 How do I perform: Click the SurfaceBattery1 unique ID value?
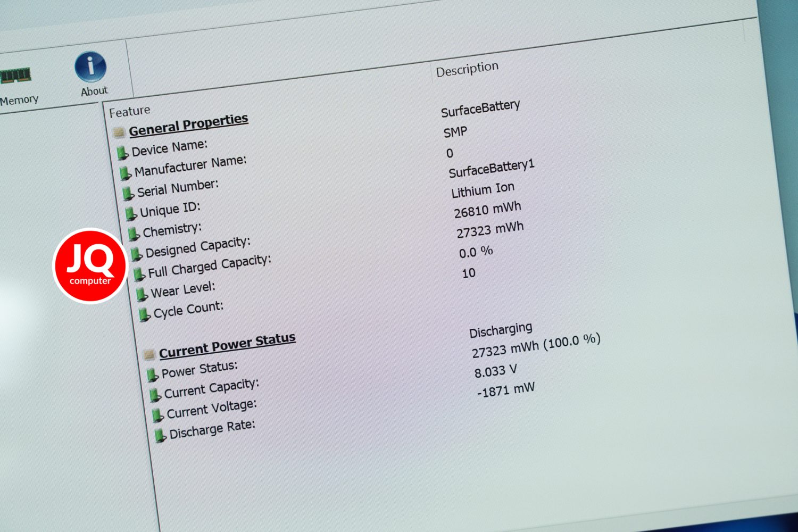pyautogui.click(x=491, y=169)
